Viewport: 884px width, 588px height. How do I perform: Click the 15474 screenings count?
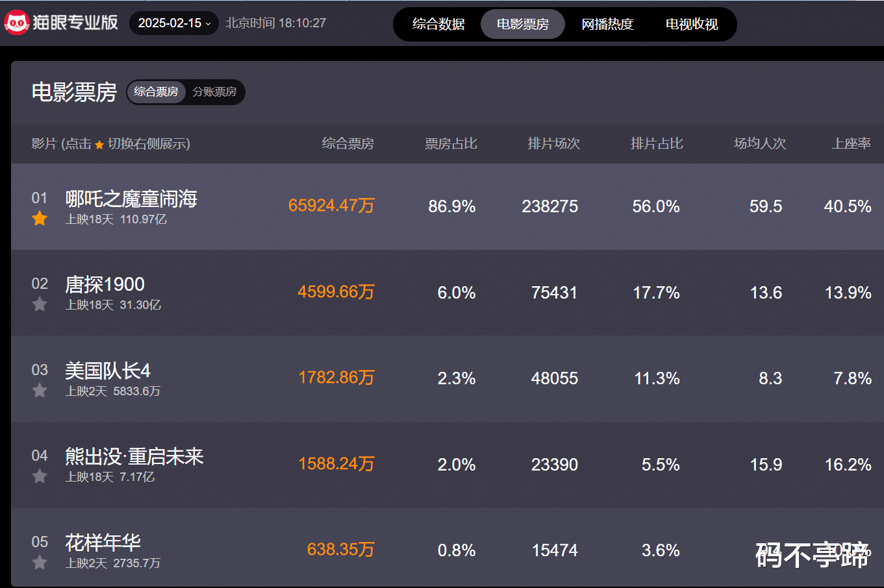(x=555, y=550)
